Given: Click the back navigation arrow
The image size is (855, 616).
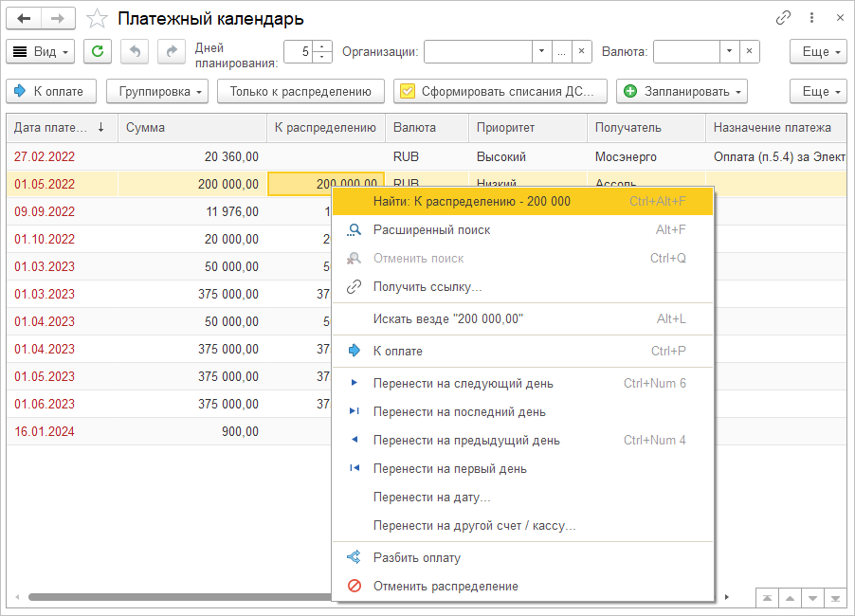Looking at the screenshot, I should (x=24, y=18).
